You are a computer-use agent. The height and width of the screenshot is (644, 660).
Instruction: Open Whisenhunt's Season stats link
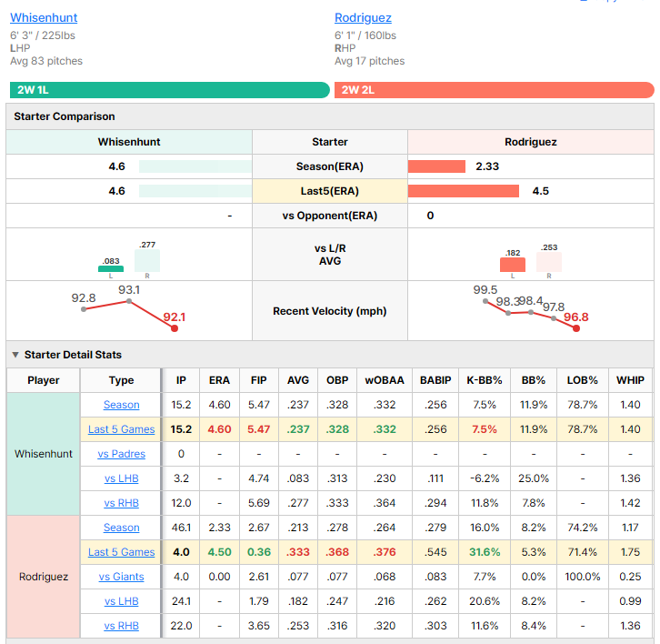point(121,405)
